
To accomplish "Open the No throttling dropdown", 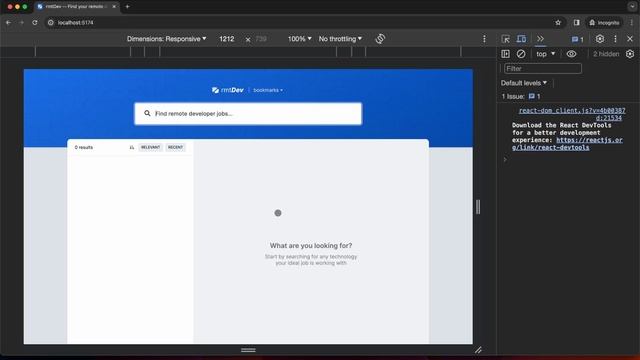I will (340, 39).
